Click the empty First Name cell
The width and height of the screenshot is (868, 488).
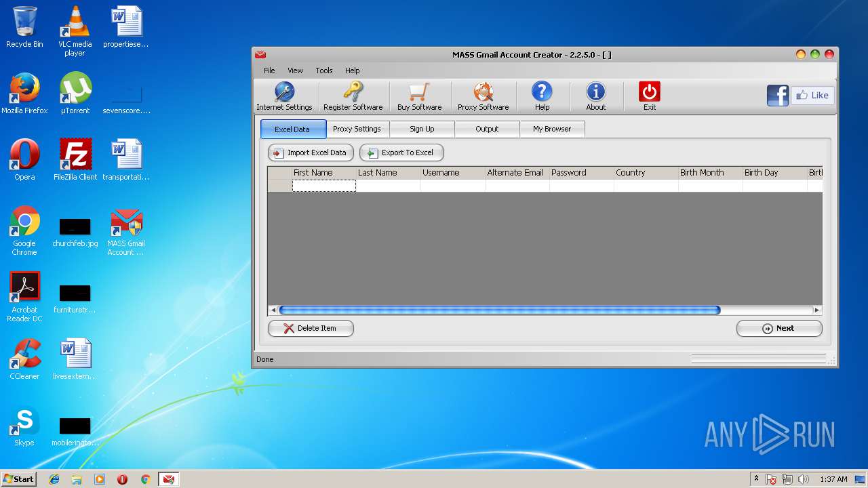click(323, 186)
